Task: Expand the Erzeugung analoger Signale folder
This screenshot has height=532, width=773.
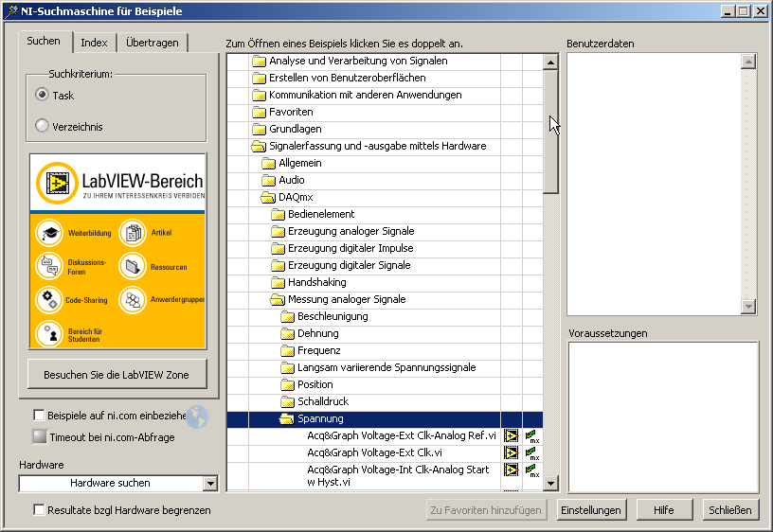Action: pos(279,232)
